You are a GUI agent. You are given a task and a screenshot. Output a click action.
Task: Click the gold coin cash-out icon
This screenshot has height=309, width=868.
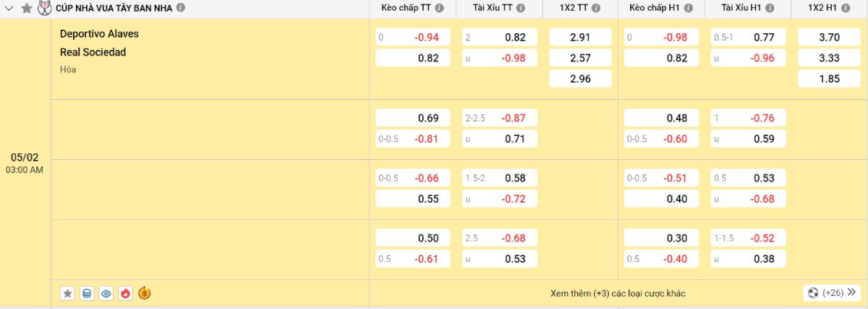pos(144,293)
